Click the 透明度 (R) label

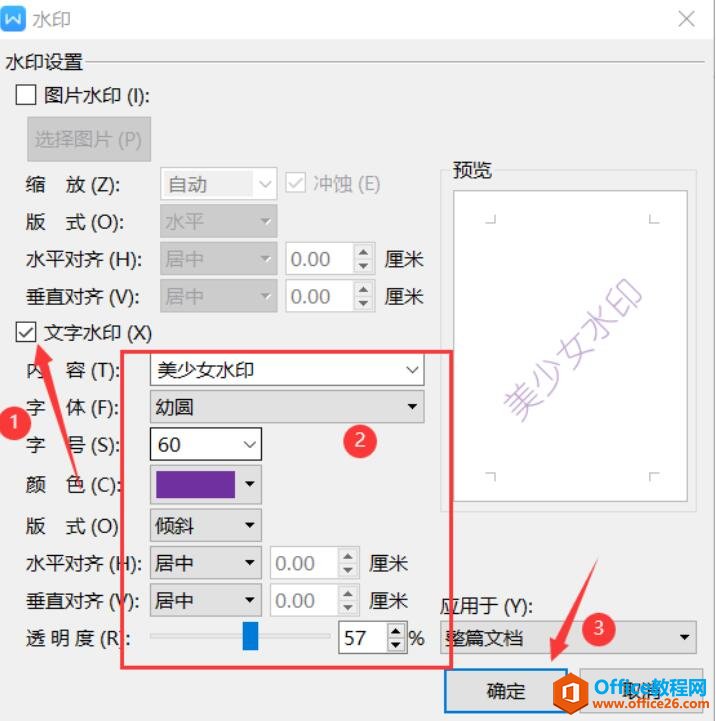78,638
